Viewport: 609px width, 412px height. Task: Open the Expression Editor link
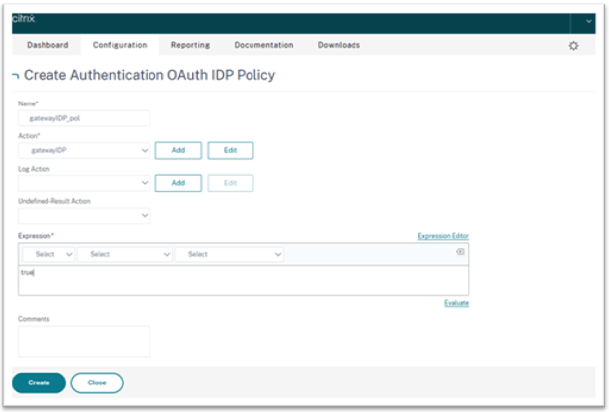[442, 236]
